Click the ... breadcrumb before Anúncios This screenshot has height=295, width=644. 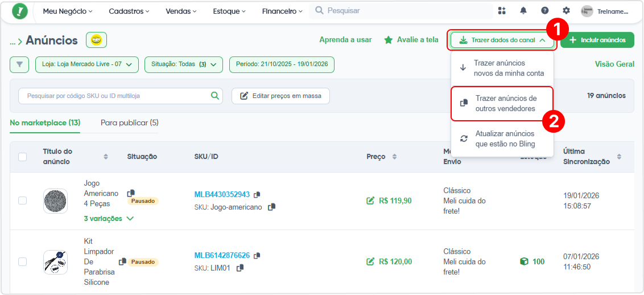(13, 42)
